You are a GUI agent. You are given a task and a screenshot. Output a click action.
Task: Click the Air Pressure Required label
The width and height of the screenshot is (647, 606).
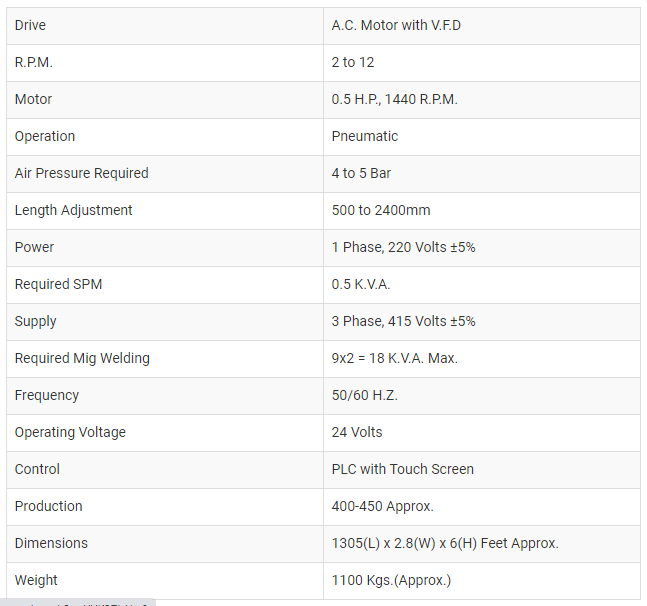pyautogui.click(x=82, y=174)
